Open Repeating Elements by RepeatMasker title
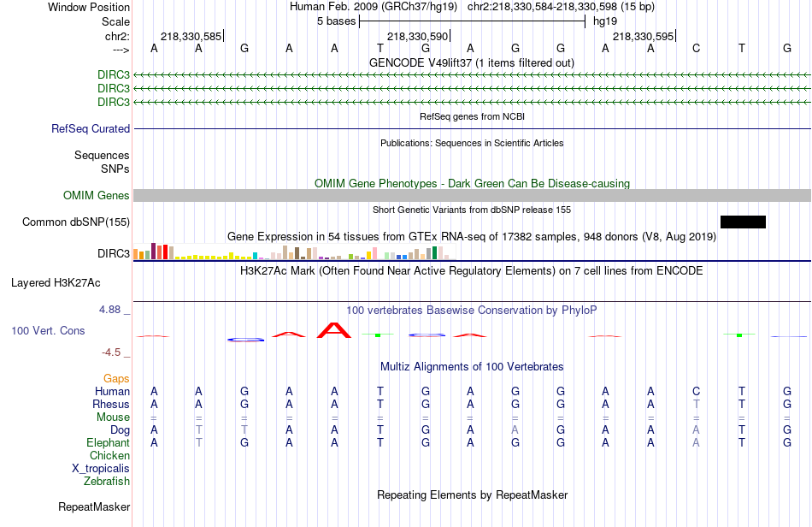 click(x=472, y=494)
